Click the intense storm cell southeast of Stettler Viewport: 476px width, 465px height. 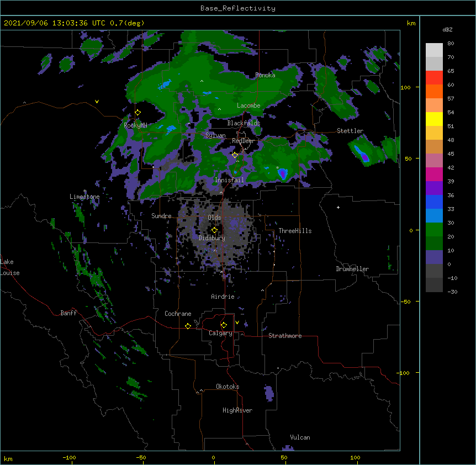point(364,157)
